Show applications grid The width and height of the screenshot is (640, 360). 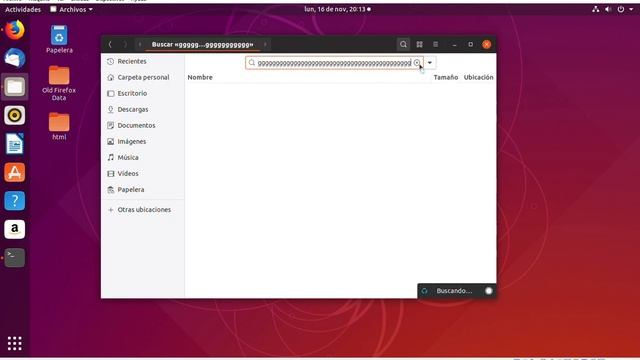tap(15, 343)
